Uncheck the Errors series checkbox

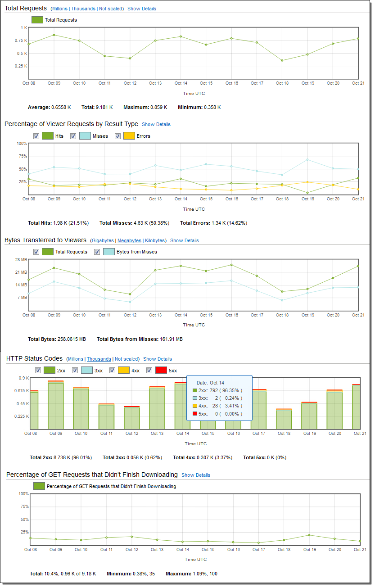coord(117,136)
